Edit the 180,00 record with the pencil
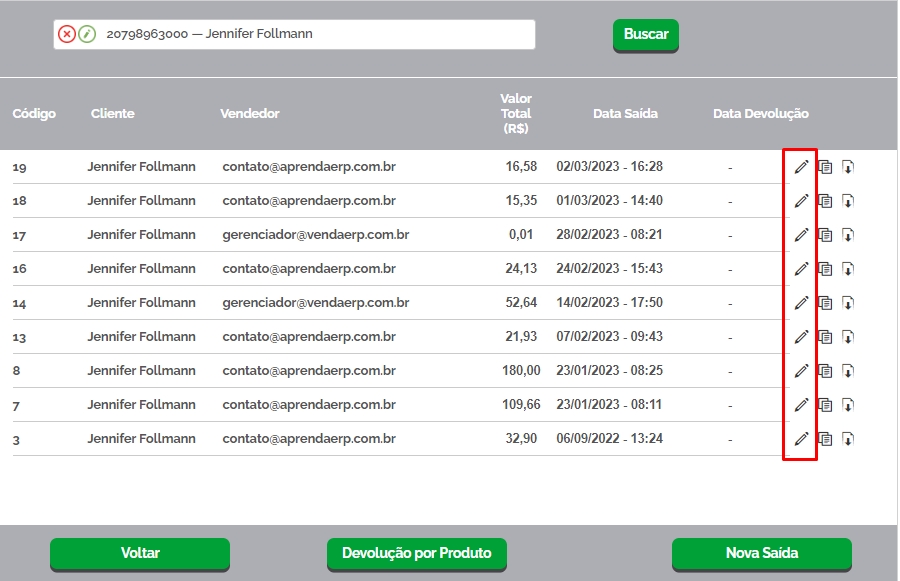The width and height of the screenshot is (900, 581). click(801, 371)
